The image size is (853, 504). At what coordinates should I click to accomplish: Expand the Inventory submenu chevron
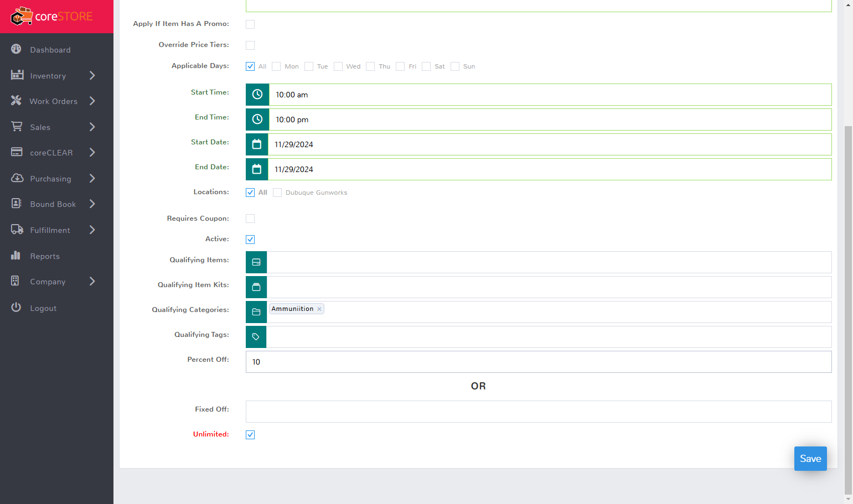[x=92, y=75]
